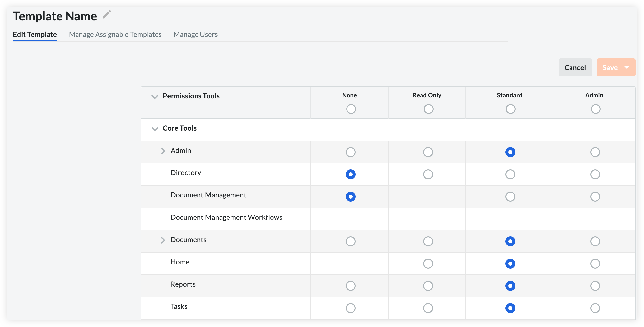Set Document Management to Standard
The height and width of the screenshot is (327, 644).
510,196
